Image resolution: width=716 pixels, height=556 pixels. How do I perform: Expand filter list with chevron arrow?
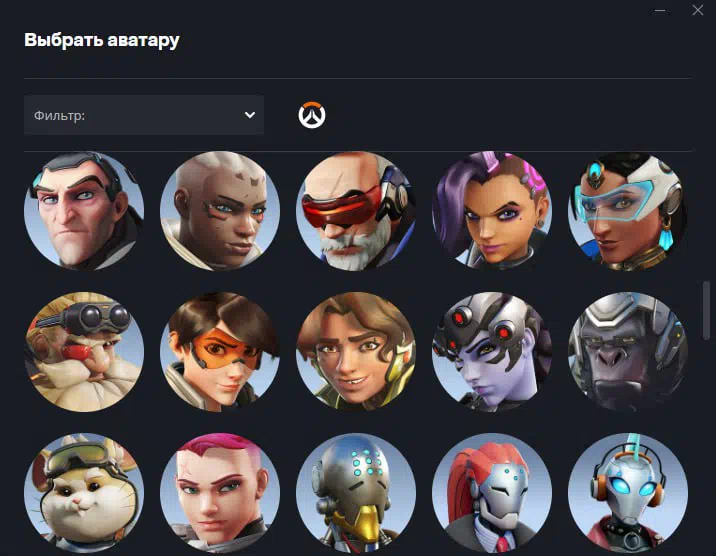pos(250,115)
